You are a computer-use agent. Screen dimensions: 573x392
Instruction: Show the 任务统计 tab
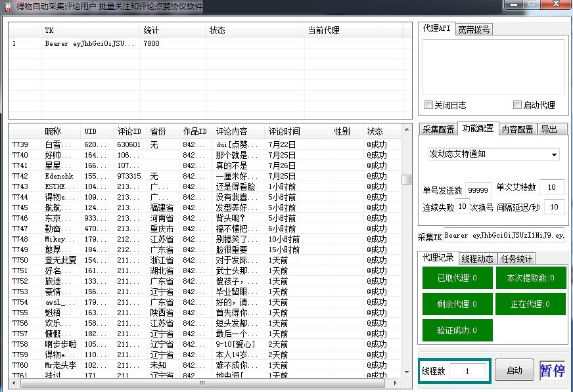516,259
